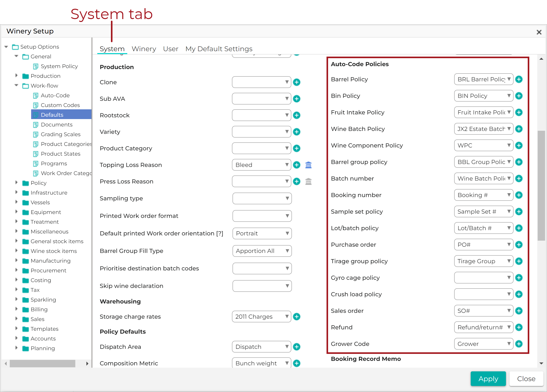Viewport: 547px width, 392px height.
Task: Expand the Production folder in tree
Action: click(x=16, y=75)
